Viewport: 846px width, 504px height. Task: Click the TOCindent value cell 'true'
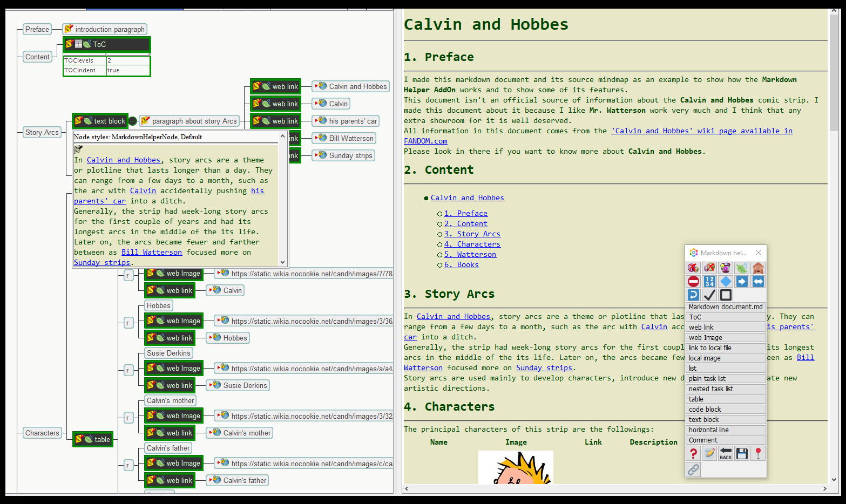(127, 70)
